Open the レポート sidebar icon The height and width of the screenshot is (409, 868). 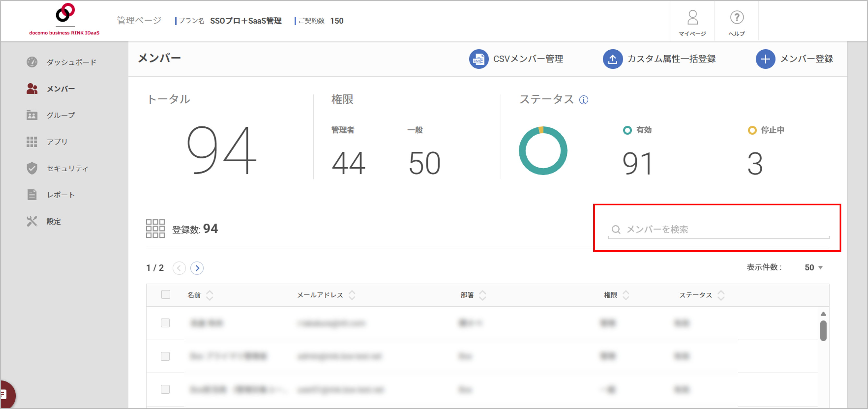point(32,194)
